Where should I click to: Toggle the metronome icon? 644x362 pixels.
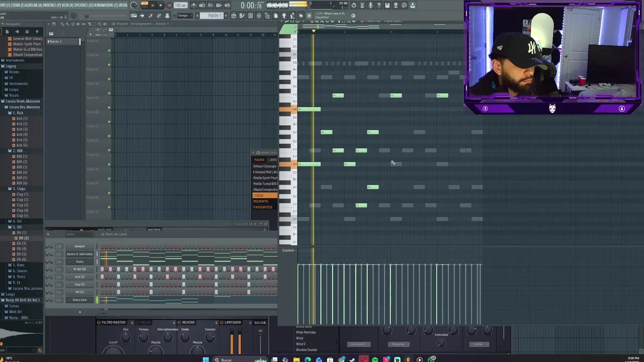point(194,5)
